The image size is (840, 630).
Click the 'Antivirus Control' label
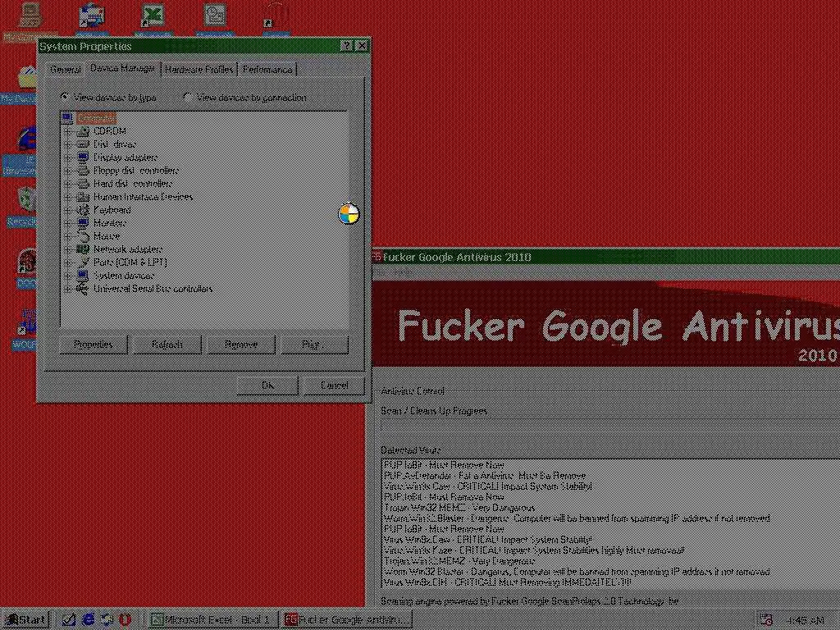pyautogui.click(x=413, y=391)
